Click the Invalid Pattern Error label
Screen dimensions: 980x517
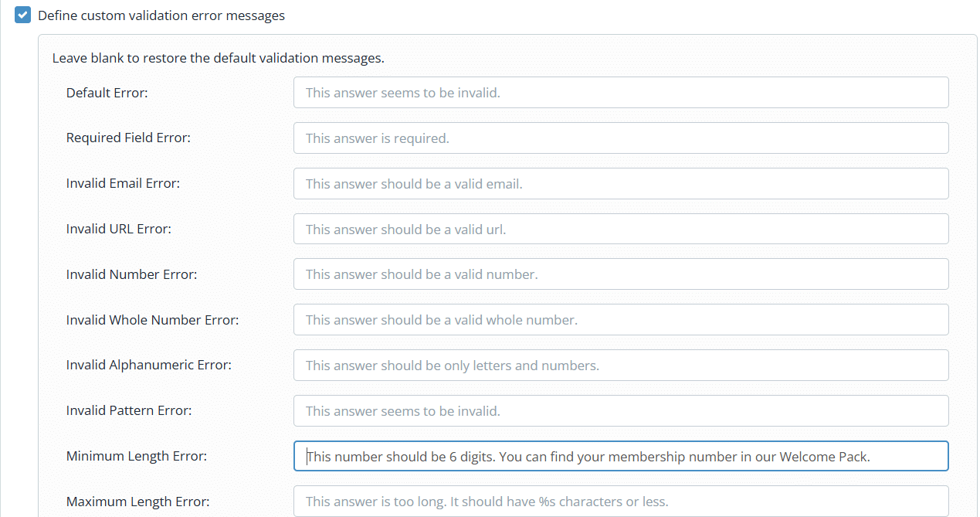pyautogui.click(x=129, y=410)
